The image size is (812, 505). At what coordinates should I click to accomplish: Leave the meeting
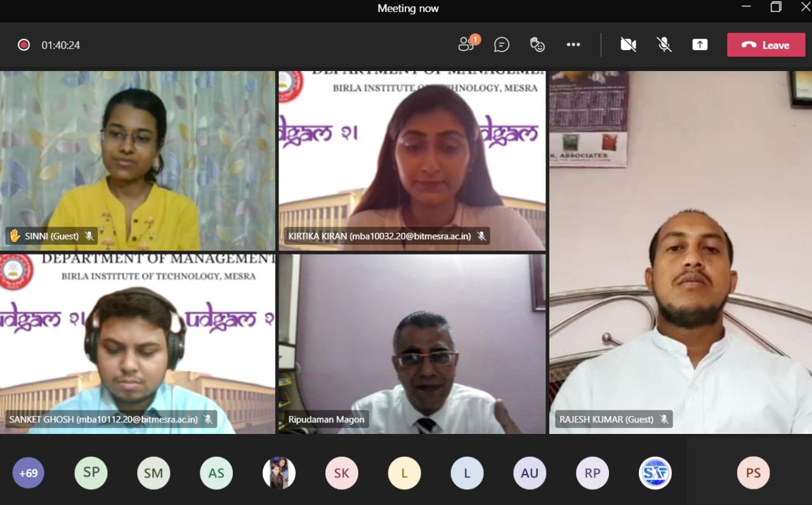pos(766,45)
